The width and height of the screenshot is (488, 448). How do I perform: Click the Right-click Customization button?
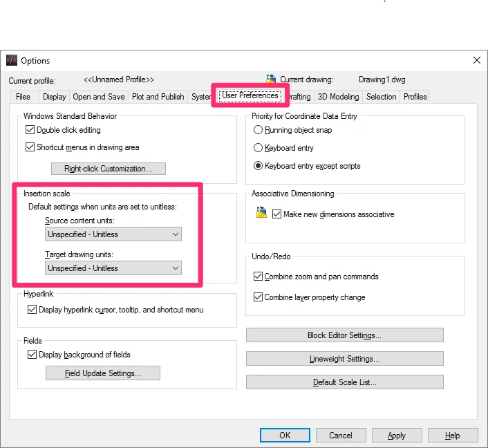coord(109,169)
